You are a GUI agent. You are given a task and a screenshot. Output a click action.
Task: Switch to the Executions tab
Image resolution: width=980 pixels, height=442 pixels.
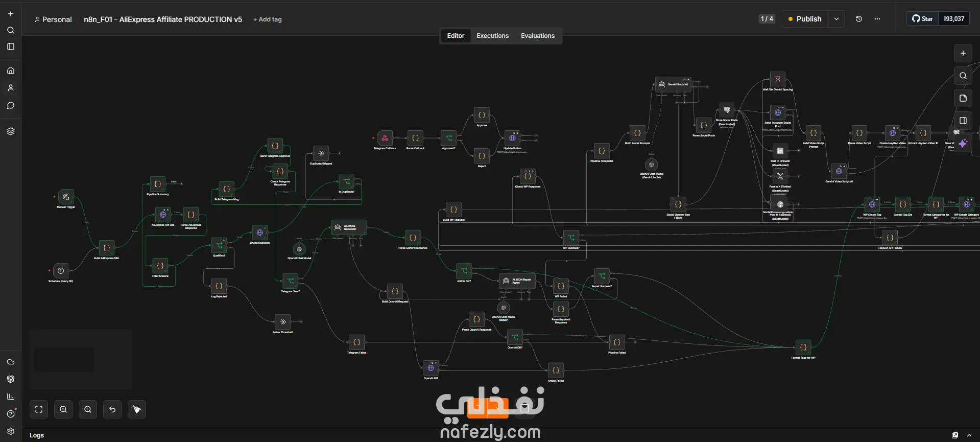[492, 36]
